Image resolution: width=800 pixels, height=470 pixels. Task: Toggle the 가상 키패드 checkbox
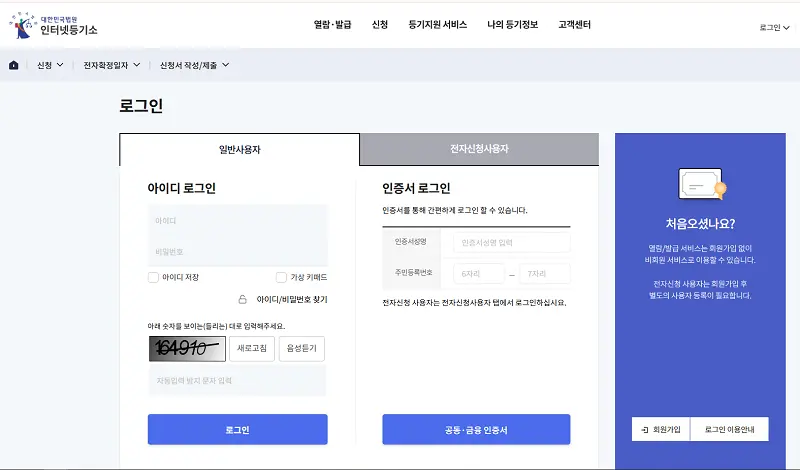click(281, 277)
